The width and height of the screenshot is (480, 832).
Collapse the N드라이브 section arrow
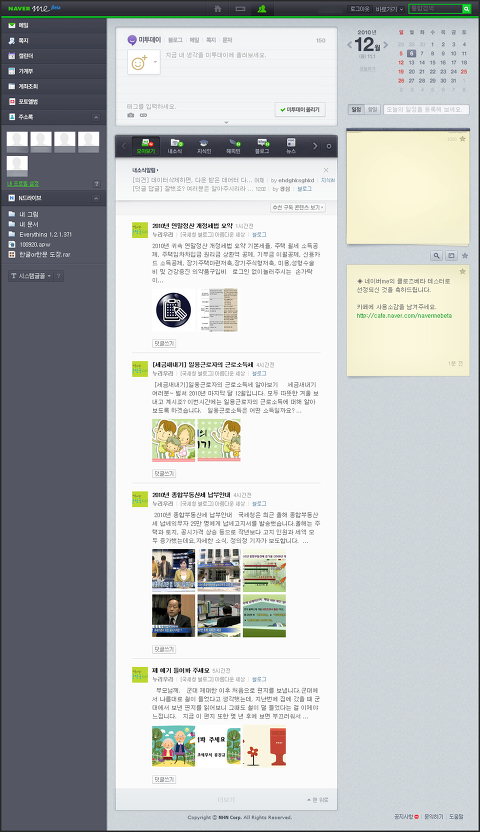point(96,198)
